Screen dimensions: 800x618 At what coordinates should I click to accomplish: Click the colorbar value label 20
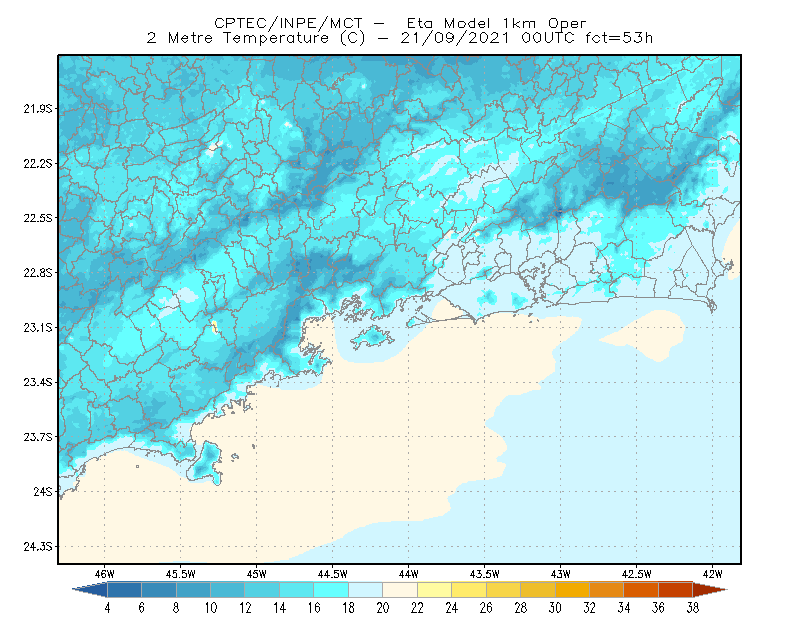tap(383, 608)
